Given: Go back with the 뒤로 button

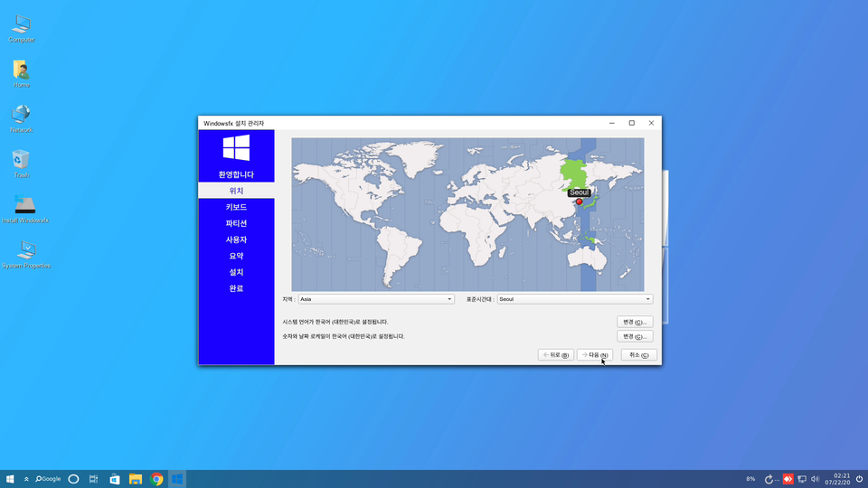Looking at the screenshot, I should click(x=556, y=354).
